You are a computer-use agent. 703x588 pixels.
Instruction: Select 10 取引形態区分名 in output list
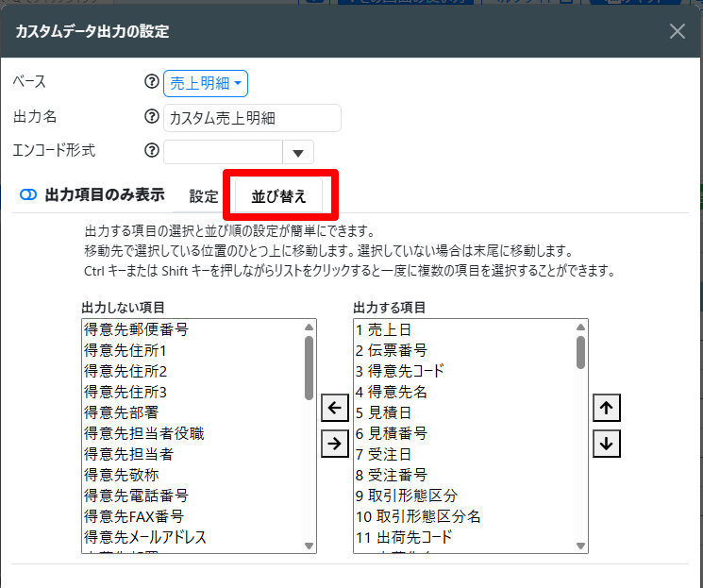(418, 516)
